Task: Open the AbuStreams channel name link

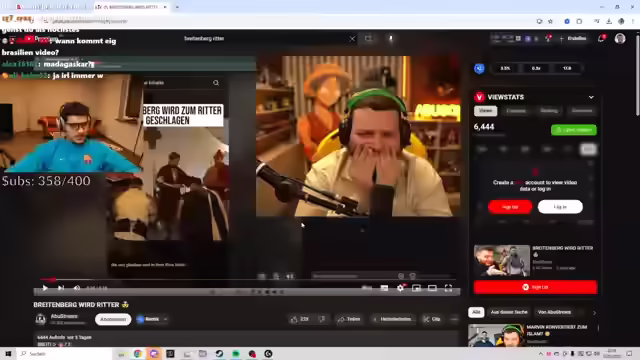Action: coord(64,316)
